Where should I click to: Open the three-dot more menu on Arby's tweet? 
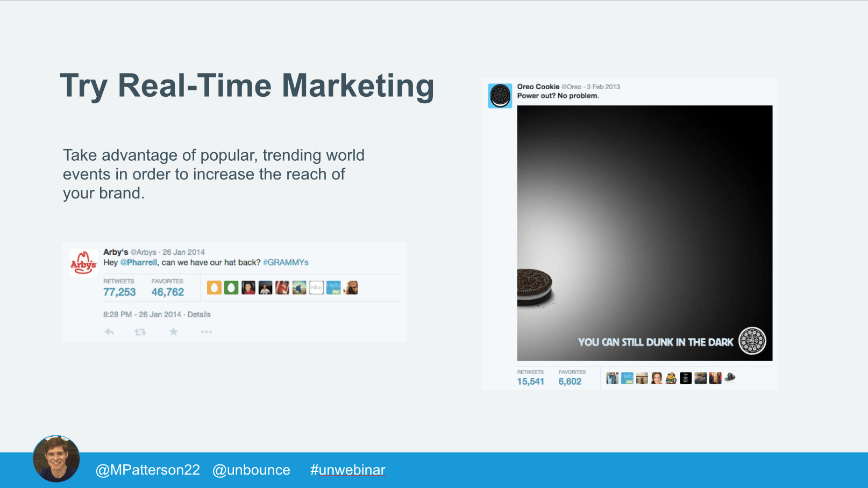(207, 332)
